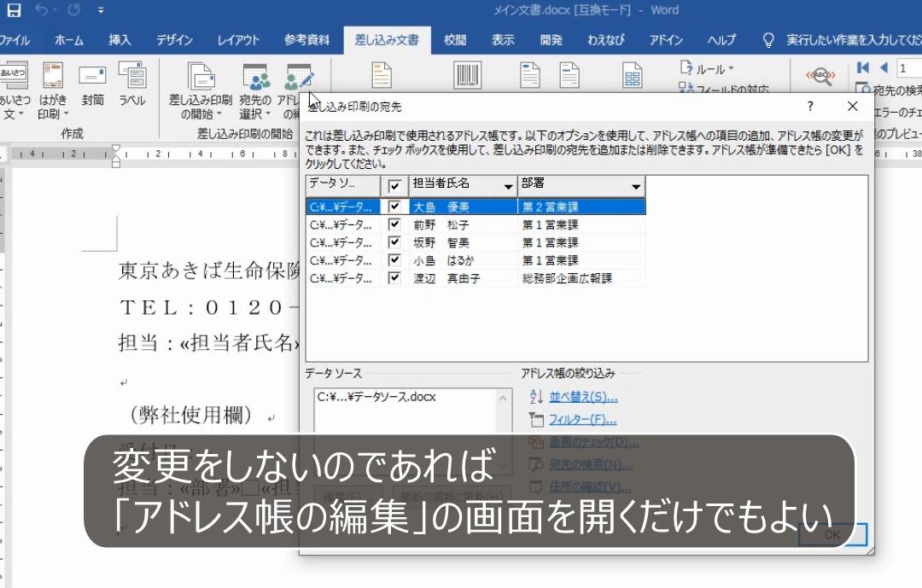
Task: Open the 部署 column filter dropdown
Action: coord(636,185)
